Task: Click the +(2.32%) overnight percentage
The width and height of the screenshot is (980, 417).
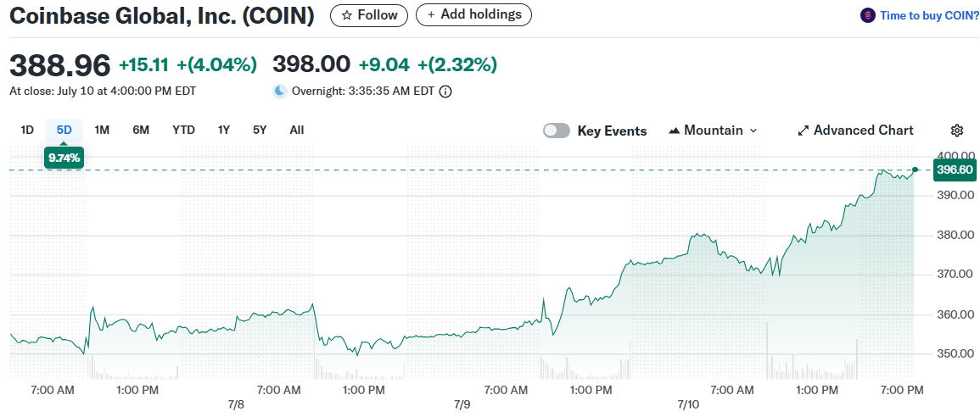Action: 457,65
